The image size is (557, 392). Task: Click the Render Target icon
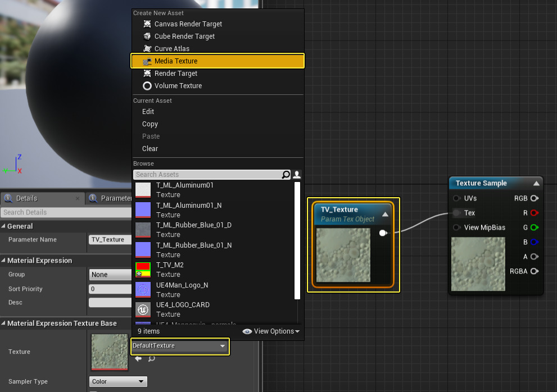click(x=147, y=74)
